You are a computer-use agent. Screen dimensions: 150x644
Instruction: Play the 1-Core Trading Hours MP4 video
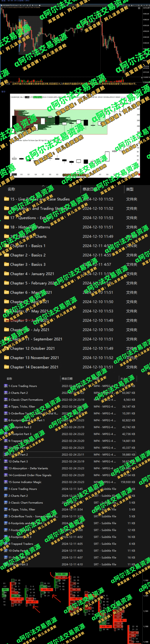pyautogui.click(x=23, y=386)
